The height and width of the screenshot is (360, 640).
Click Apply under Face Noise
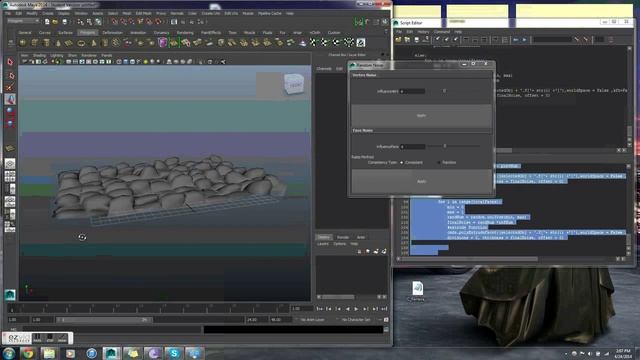(x=421, y=181)
